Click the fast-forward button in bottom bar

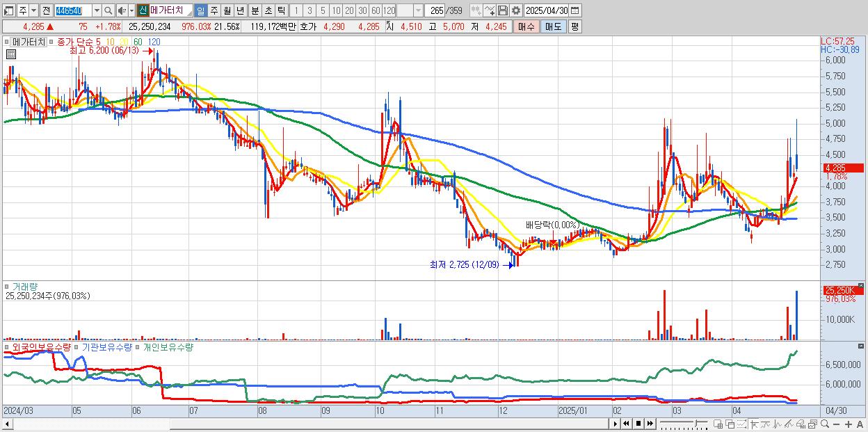point(650,424)
